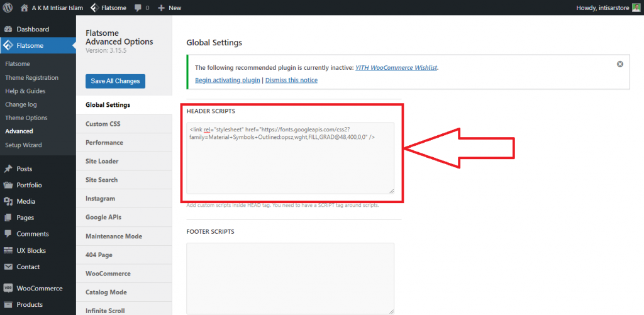Viewport: 644px width, 315px height.
Task: Click the Pages document icon
Action: coord(8,218)
